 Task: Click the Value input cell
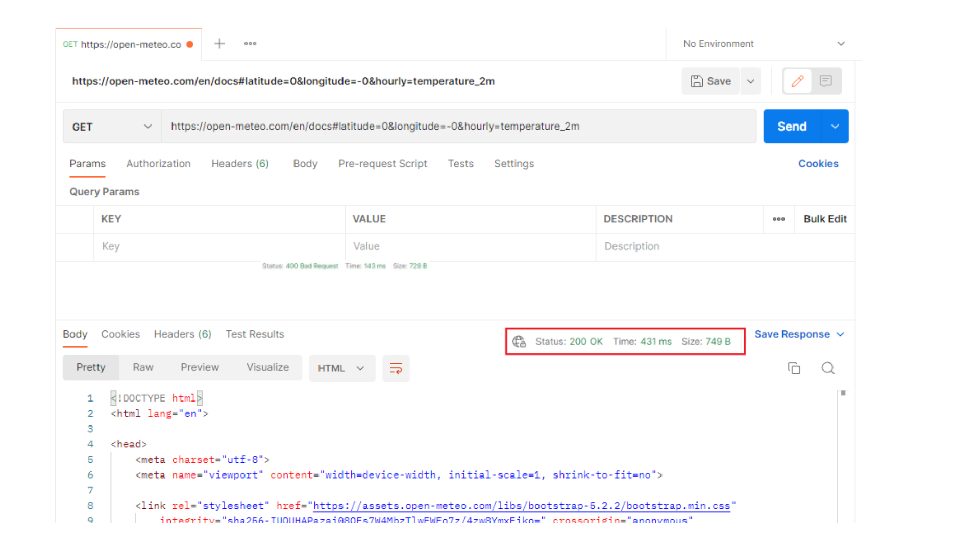coord(471,247)
